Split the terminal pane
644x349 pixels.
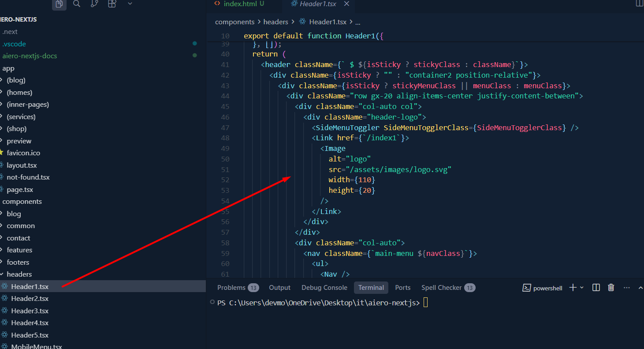tap(596, 288)
